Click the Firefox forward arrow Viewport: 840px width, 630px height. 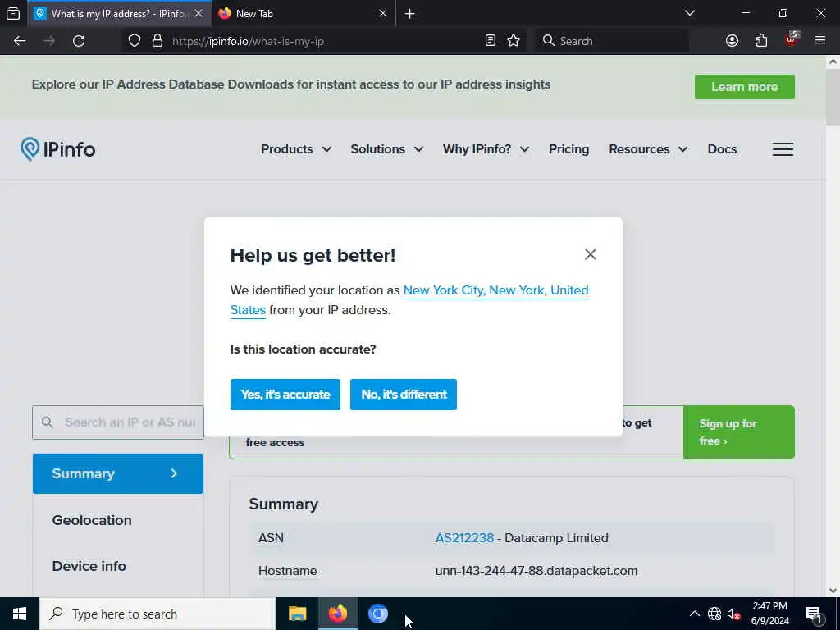coord(49,41)
